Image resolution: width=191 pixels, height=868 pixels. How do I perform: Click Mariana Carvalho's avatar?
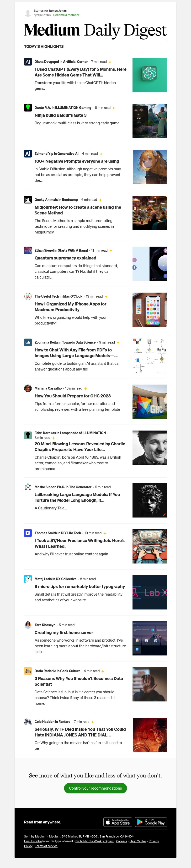tap(28, 388)
